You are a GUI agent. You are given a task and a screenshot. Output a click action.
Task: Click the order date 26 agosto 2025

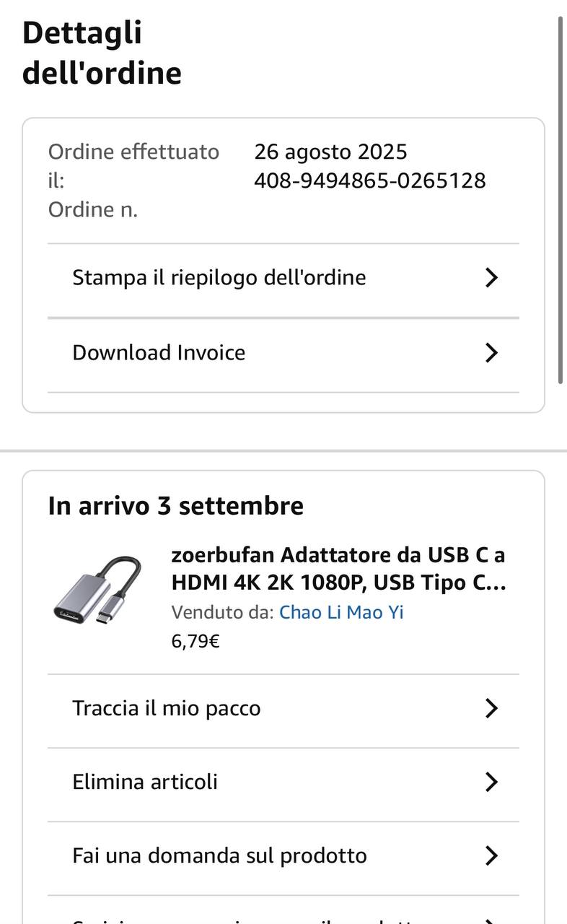pyautogui.click(x=330, y=152)
